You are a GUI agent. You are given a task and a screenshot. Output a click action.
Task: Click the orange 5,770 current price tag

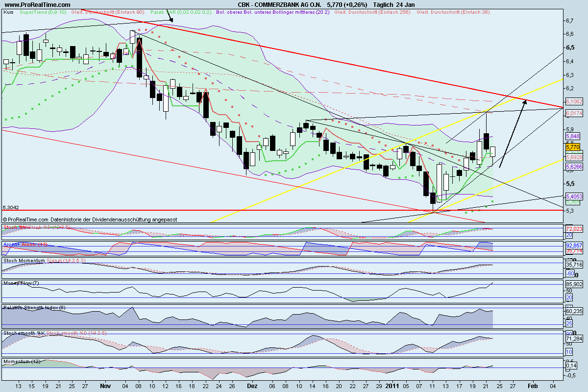point(573,147)
